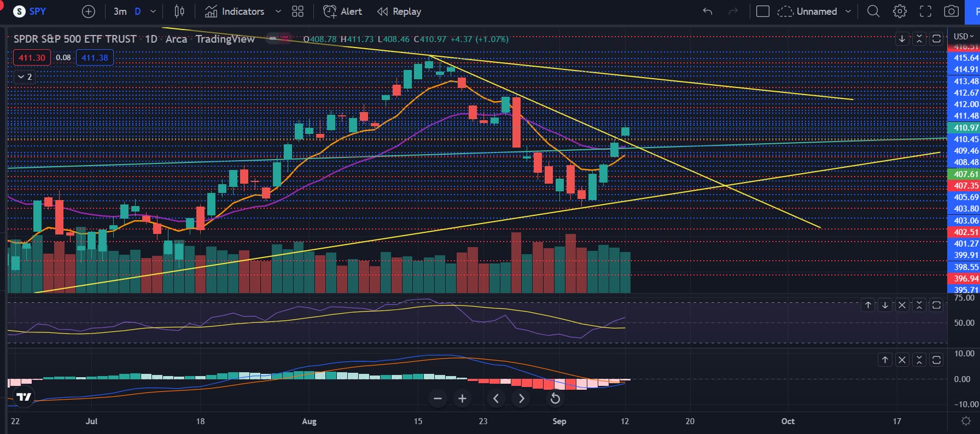The width and height of the screenshot is (980, 434).
Task: Redo the chart action
Action: 733,11
